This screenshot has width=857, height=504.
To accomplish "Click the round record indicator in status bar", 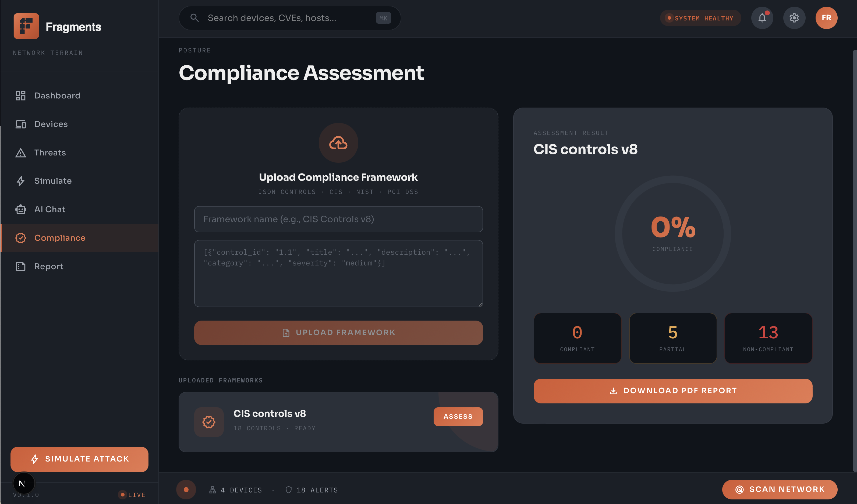I will (186, 490).
